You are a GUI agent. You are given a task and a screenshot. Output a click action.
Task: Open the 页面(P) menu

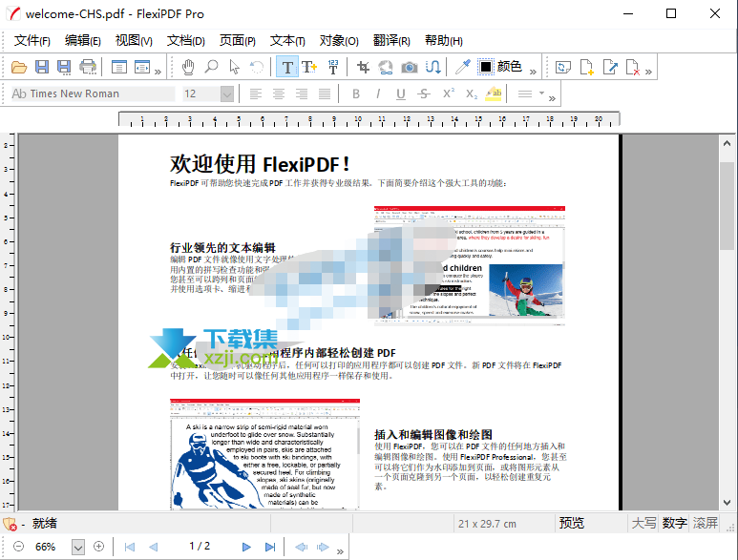(x=237, y=40)
